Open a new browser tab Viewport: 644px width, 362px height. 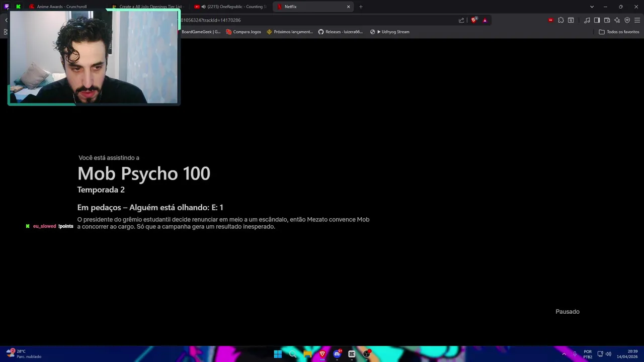coord(361,7)
